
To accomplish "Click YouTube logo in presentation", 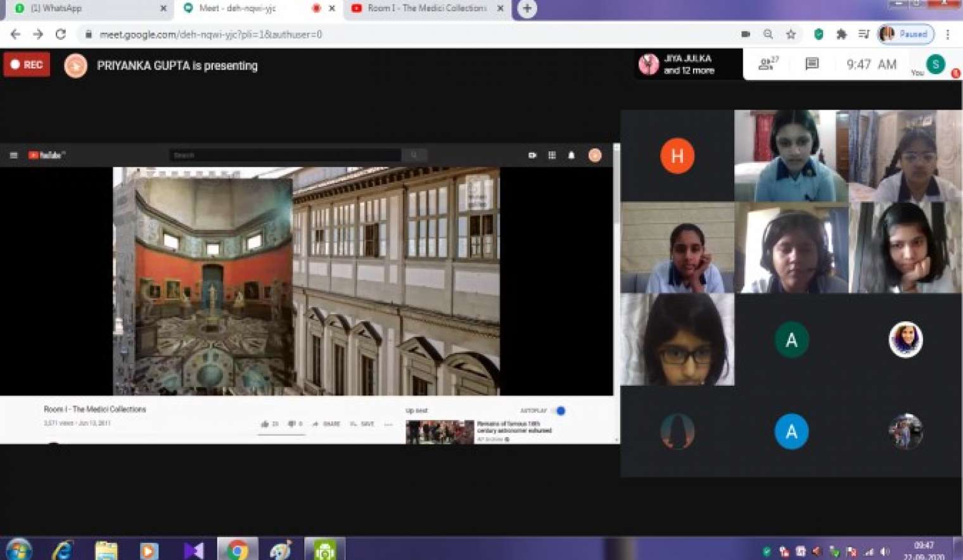I will pos(46,155).
